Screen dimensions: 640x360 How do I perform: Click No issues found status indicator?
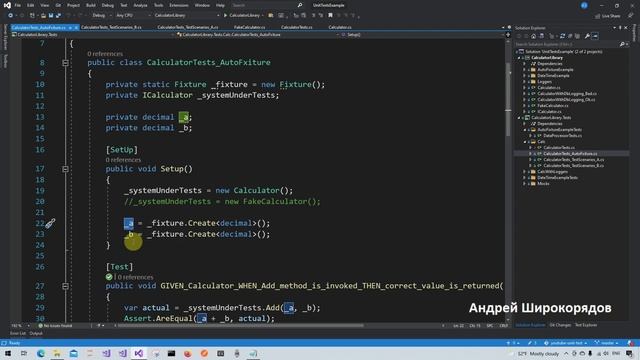click(x=56, y=326)
